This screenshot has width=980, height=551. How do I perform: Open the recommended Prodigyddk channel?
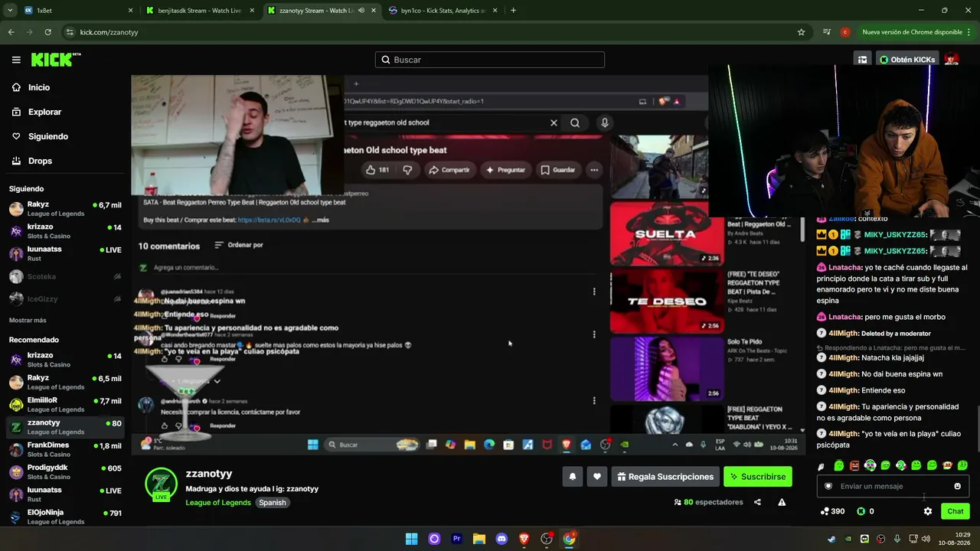[x=65, y=471]
